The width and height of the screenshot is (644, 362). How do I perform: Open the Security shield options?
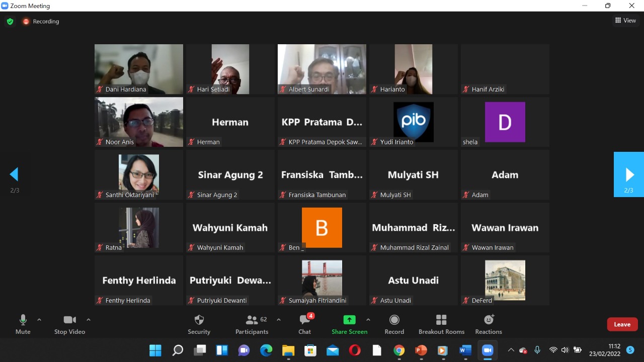tap(199, 324)
